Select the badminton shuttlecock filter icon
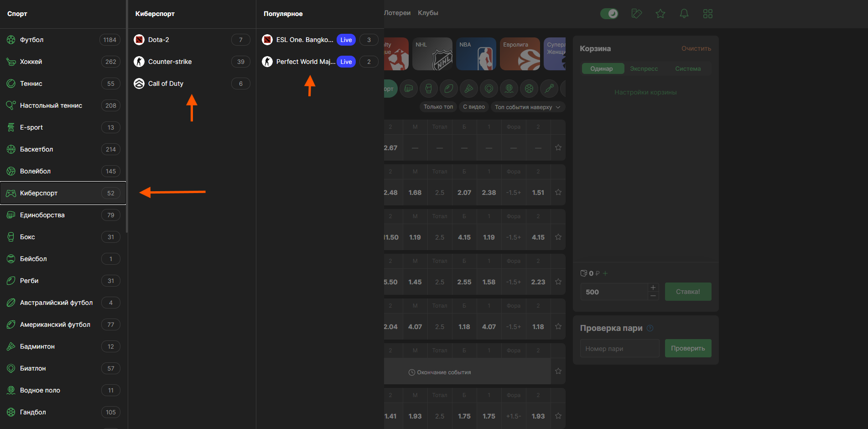This screenshot has height=429, width=868. pos(468,89)
